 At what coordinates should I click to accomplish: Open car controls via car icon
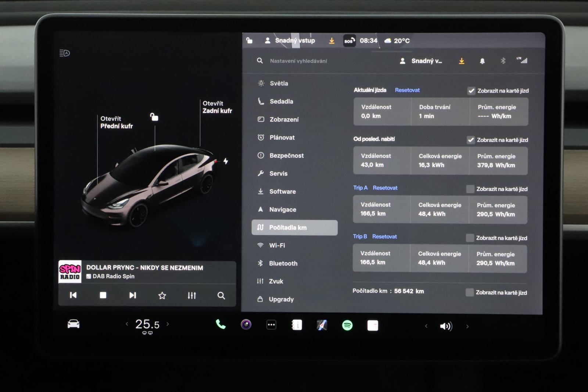click(x=73, y=324)
